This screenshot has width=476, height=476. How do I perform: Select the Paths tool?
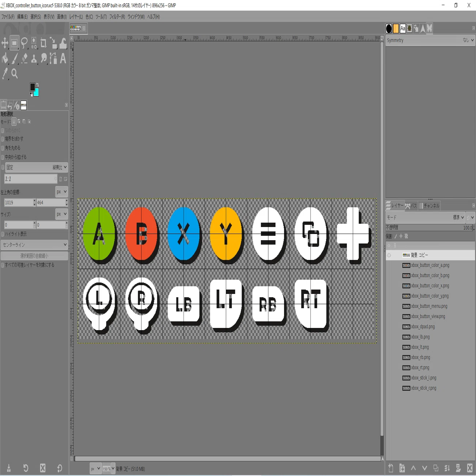coord(53,58)
